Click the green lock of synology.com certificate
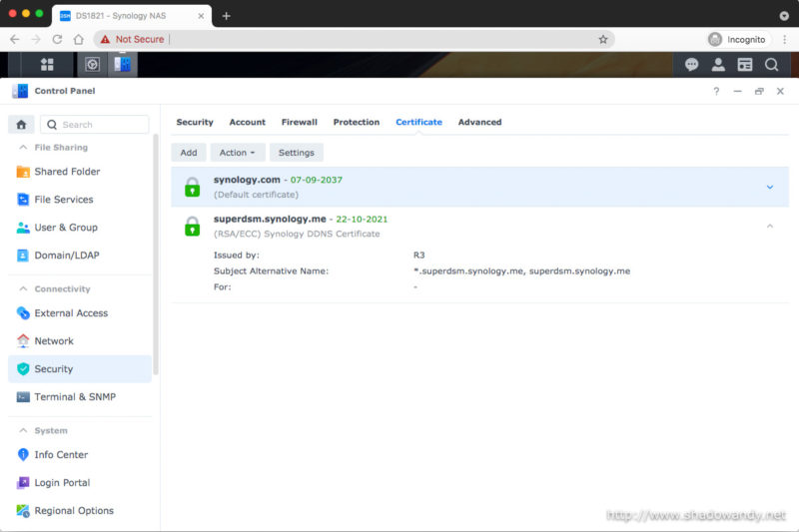This screenshot has width=799, height=532. click(x=192, y=187)
